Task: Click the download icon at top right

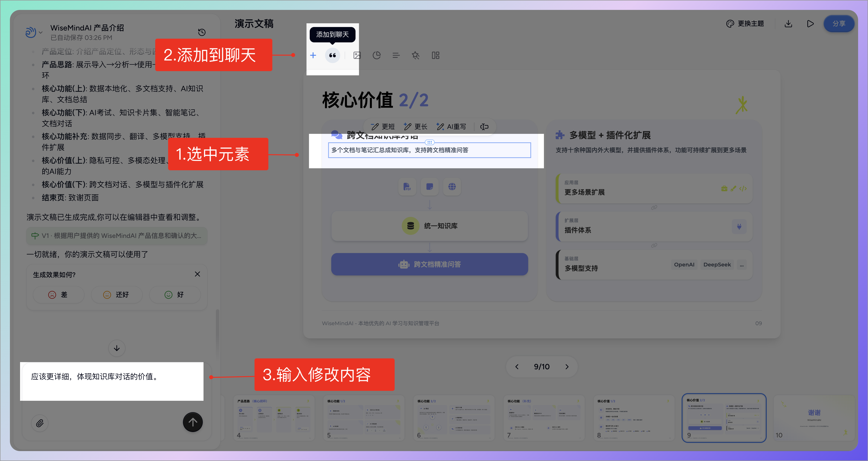Action: (788, 24)
